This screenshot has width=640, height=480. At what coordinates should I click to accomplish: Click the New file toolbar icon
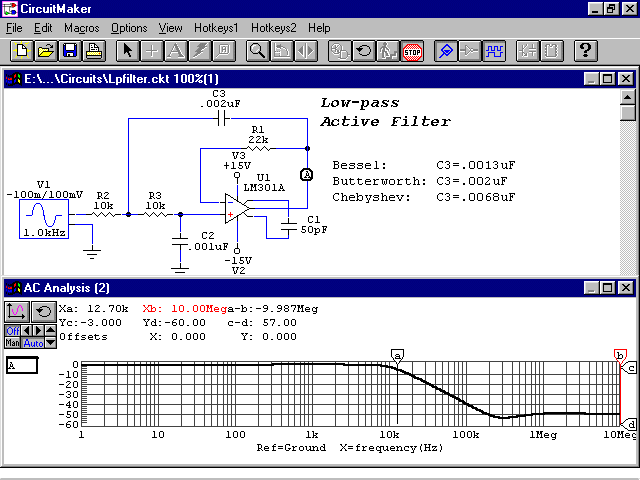[22, 49]
